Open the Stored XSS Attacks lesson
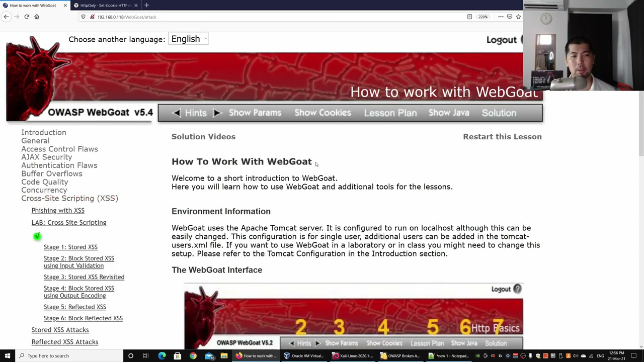This screenshot has width=644, height=362. (60, 330)
